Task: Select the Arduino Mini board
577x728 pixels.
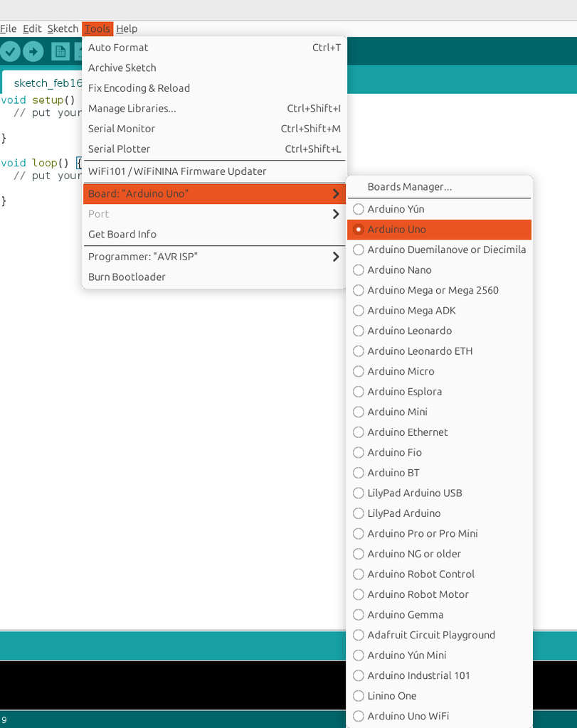Action: pyautogui.click(x=439, y=412)
